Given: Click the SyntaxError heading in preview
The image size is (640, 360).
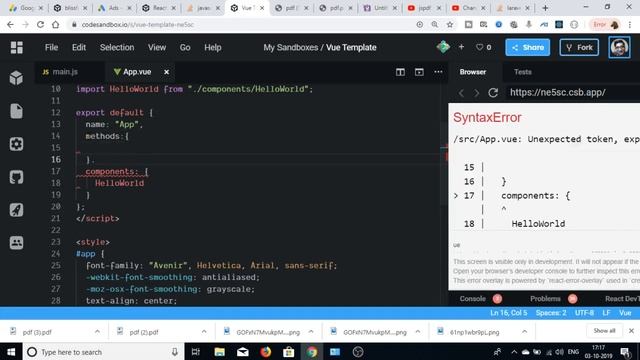Looking at the screenshot, I should (x=487, y=118).
